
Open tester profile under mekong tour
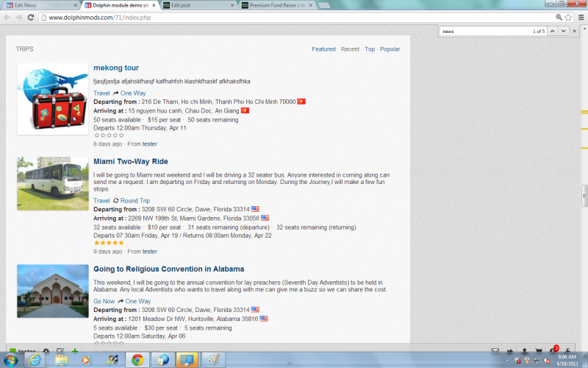pos(150,144)
